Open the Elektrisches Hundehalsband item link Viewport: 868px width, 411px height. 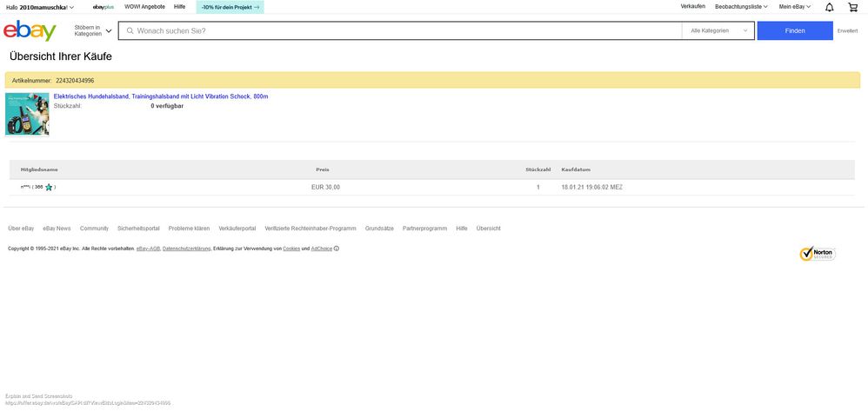(x=161, y=96)
